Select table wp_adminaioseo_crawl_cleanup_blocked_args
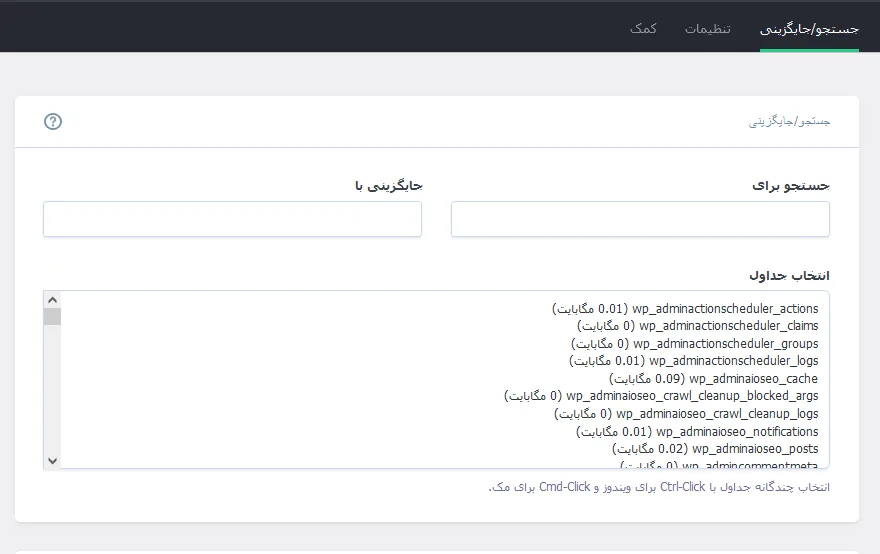The width and height of the screenshot is (880, 554). pos(661,396)
